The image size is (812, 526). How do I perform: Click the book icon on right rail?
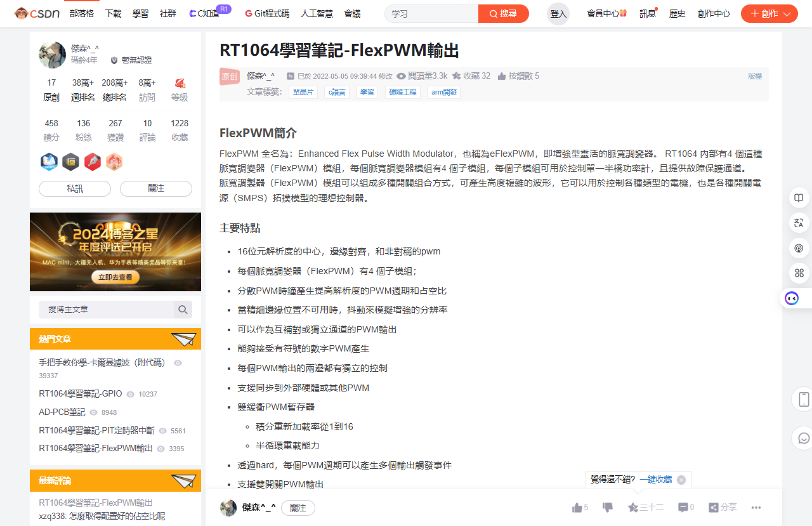coord(799,198)
